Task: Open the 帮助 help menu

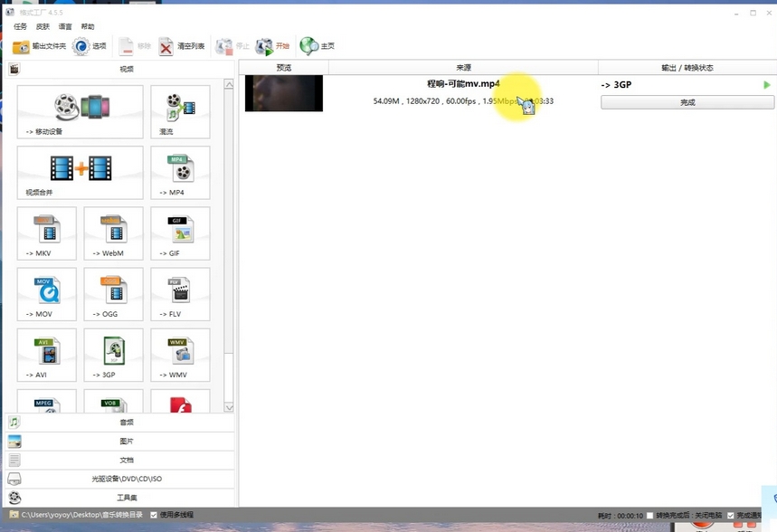Action: [87, 26]
